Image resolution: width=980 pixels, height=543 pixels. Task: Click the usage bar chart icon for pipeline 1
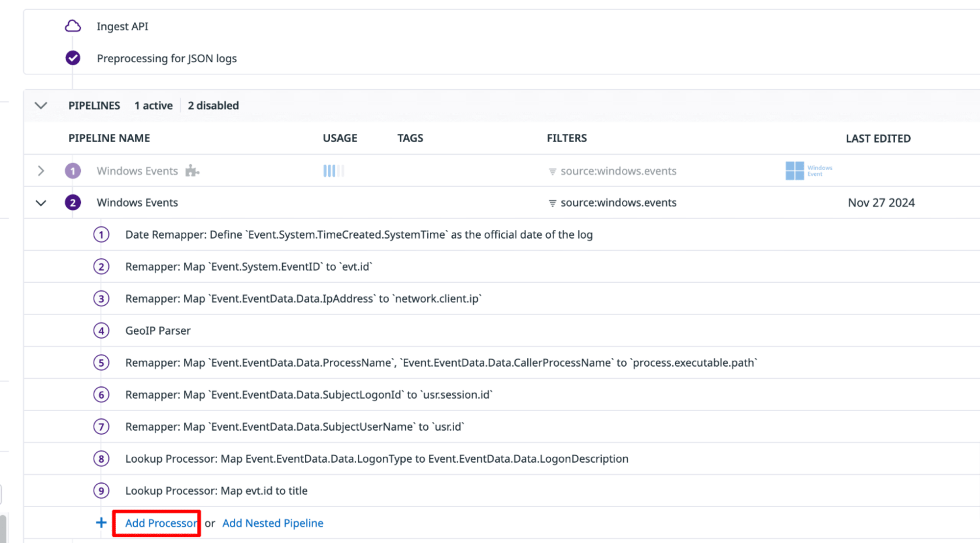pos(333,170)
